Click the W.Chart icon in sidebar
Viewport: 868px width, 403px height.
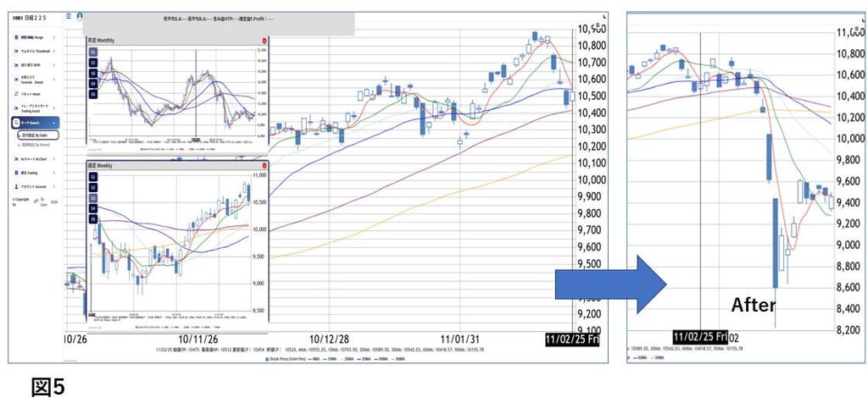pos(17,159)
